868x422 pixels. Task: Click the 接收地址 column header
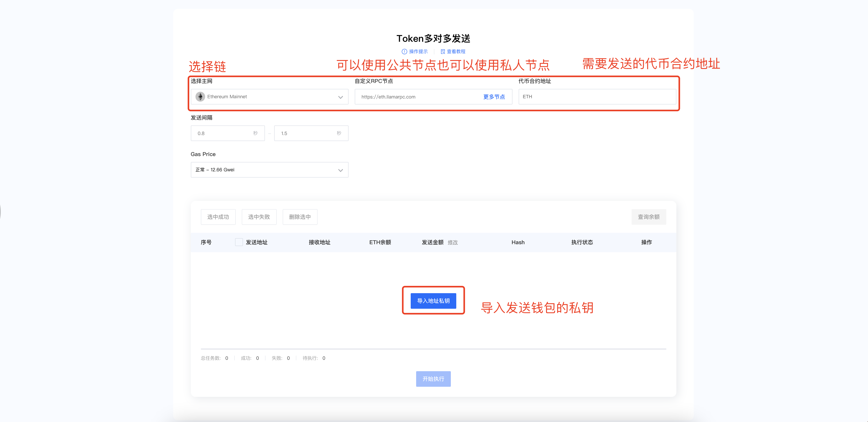click(x=320, y=243)
